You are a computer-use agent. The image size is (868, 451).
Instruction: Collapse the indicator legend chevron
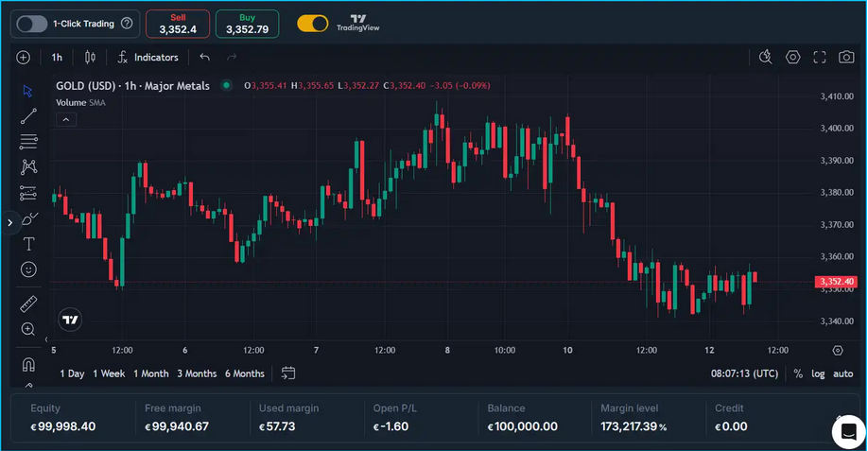point(66,120)
